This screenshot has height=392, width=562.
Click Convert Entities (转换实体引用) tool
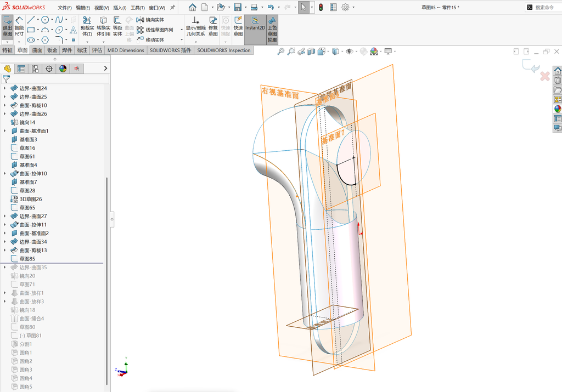tap(103, 26)
